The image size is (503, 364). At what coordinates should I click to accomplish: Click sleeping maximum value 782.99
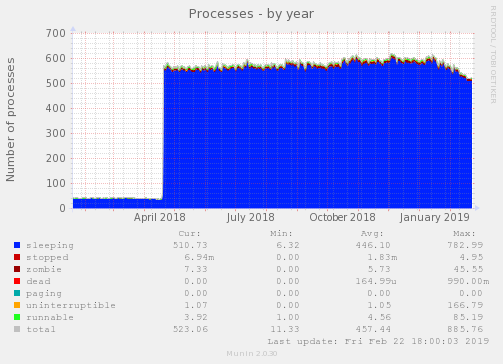[x=465, y=245]
